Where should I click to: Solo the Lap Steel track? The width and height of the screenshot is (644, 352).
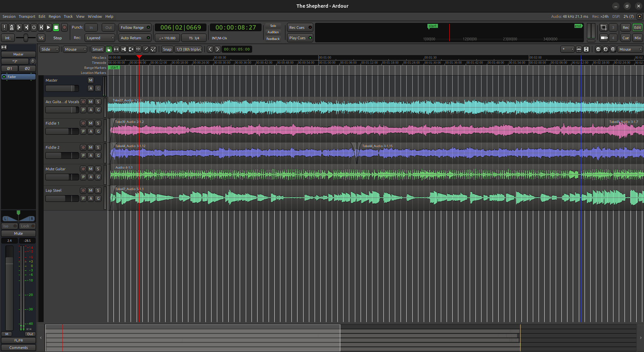click(98, 190)
